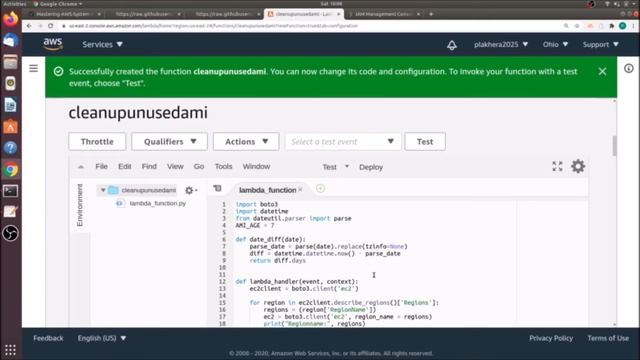
Task: Toggle fullscreen code editor
Action: pos(557,166)
